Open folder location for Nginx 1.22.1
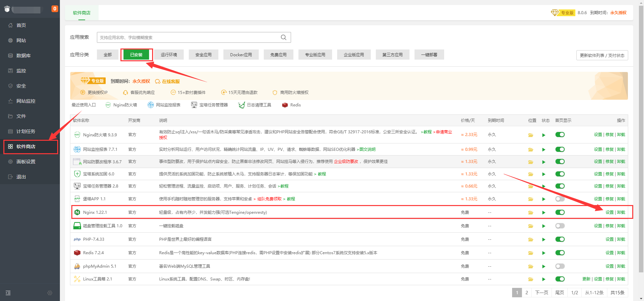Viewport: 644px width, 301px height. pyautogui.click(x=531, y=213)
